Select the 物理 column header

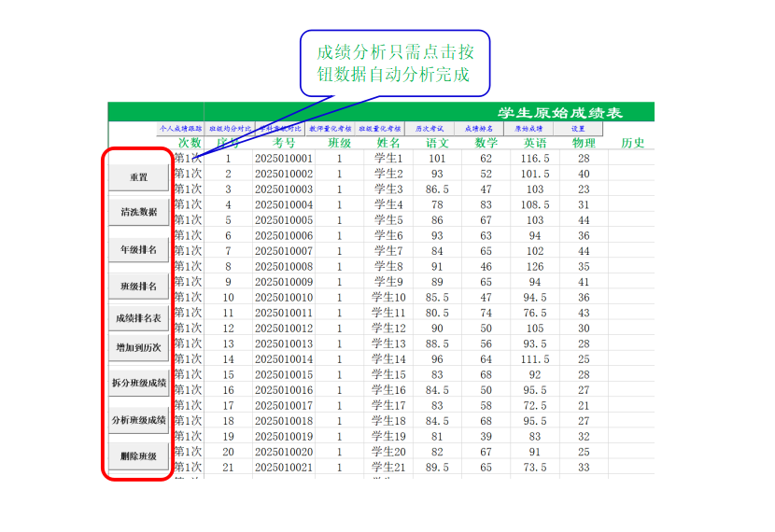click(x=584, y=143)
